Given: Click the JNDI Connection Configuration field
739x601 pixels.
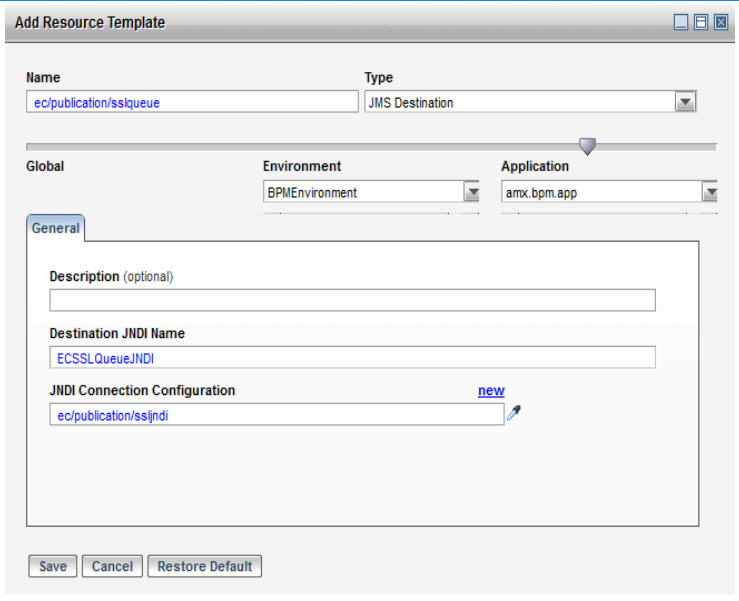Looking at the screenshot, I should pos(277,414).
